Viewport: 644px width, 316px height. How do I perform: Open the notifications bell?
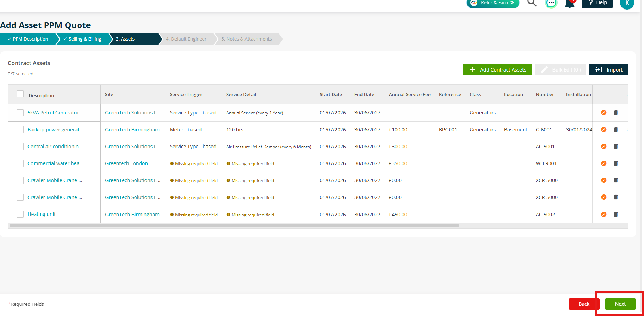coord(570,4)
